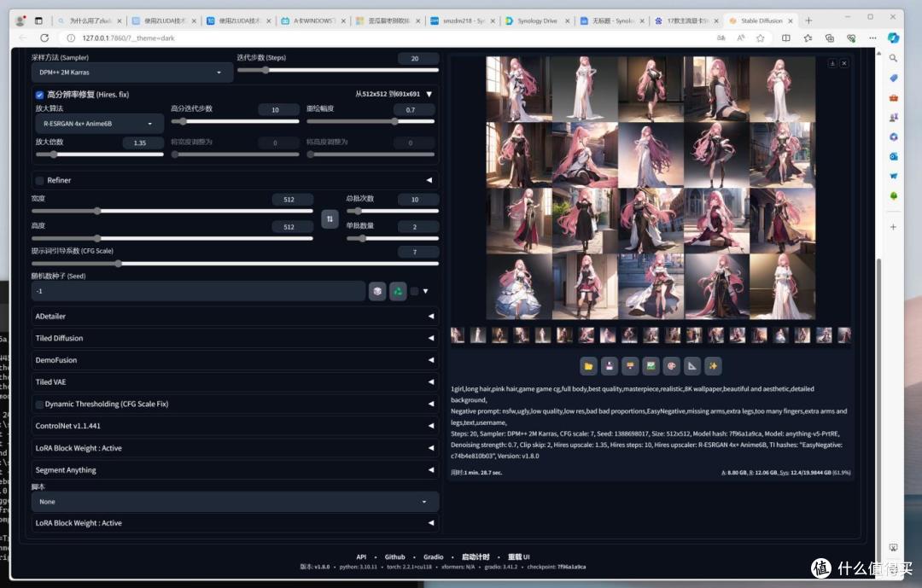Click the browser refresh icon
The image size is (922, 588).
tap(44, 38)
